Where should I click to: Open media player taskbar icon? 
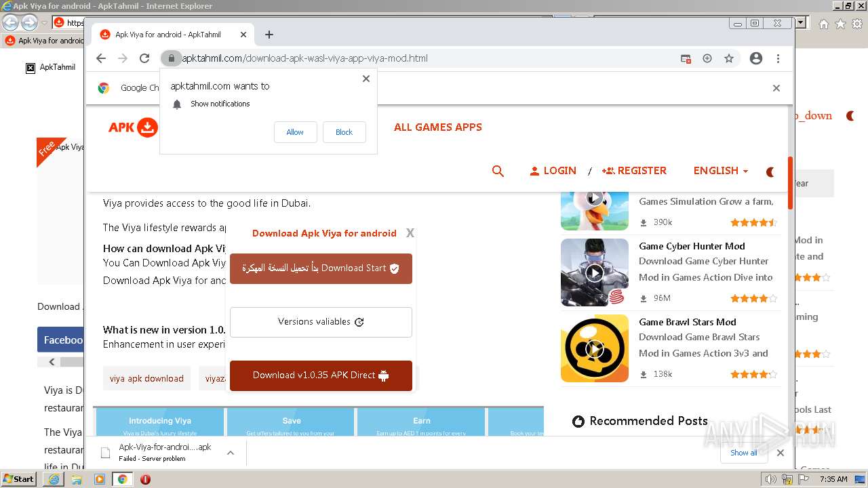(x=100, y=479)
